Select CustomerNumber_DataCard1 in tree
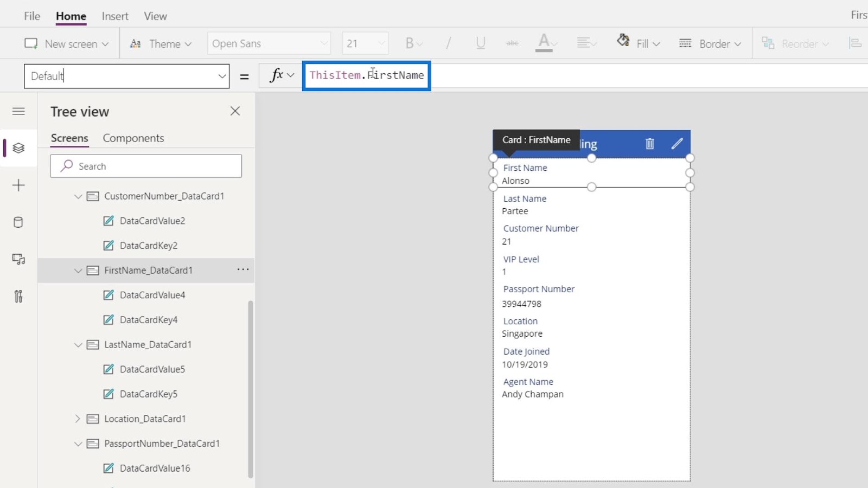 (x=164, y=196)
